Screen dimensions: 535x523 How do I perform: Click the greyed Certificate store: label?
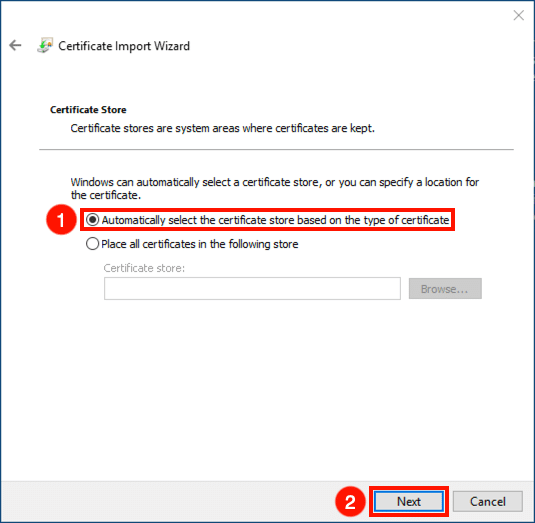pos(144,268)
